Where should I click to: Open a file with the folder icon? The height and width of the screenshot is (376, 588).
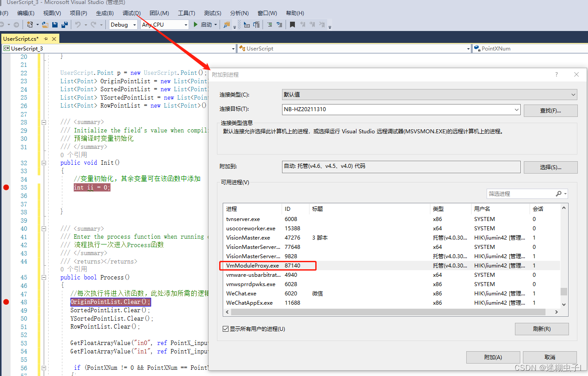(x=45, y=25)
